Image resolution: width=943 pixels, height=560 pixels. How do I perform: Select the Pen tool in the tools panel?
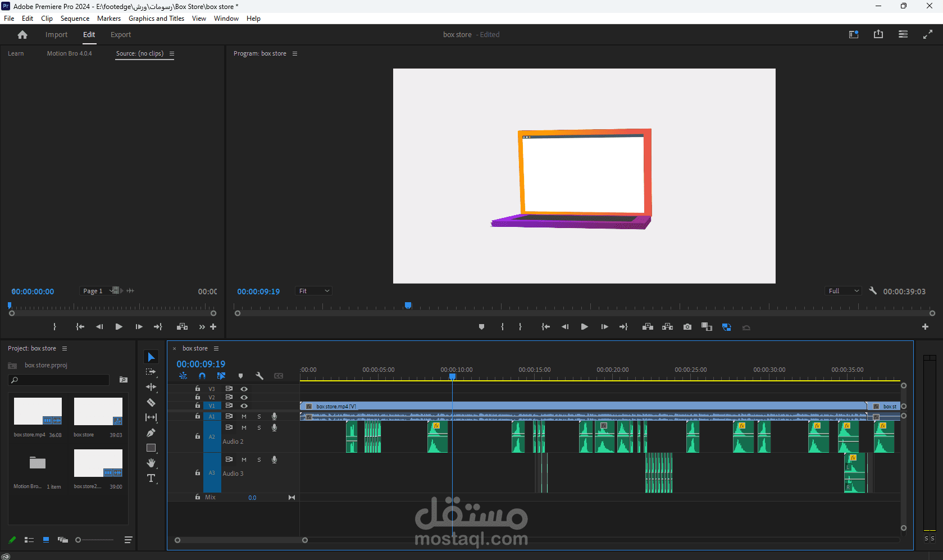click(x=151, y=432)
